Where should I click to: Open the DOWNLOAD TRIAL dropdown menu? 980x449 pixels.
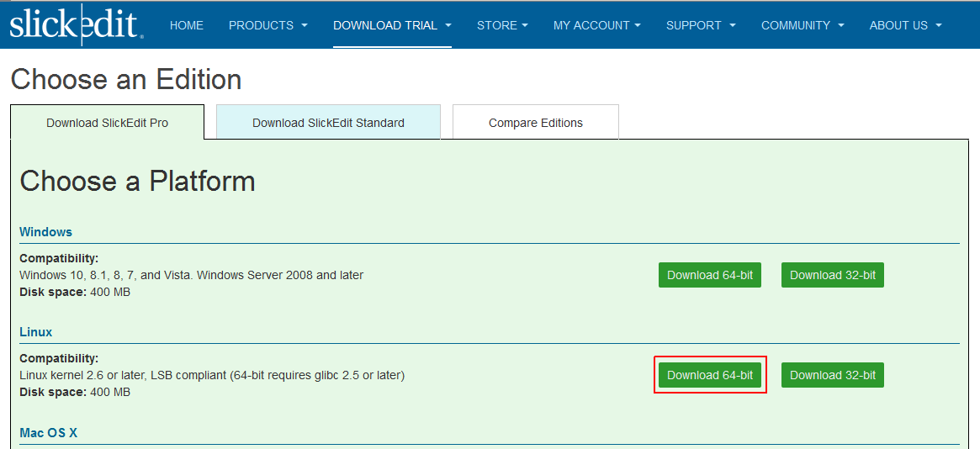pos(393,25)
